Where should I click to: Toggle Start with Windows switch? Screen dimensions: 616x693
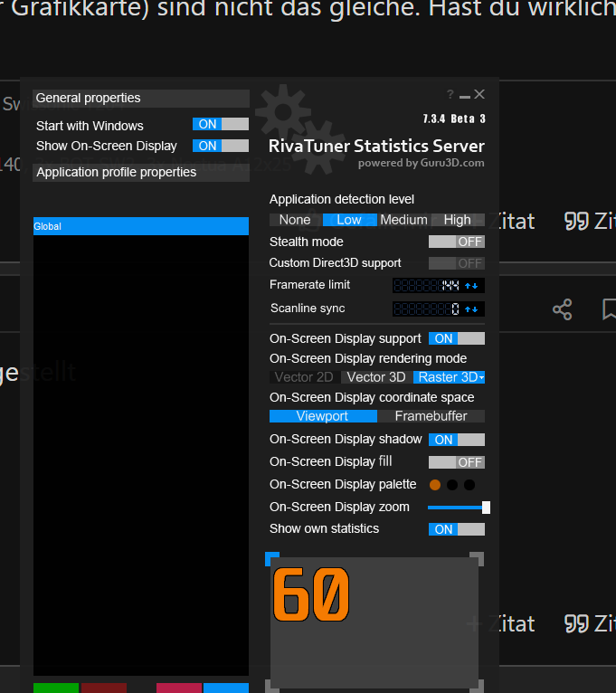[x=221, y=124]
